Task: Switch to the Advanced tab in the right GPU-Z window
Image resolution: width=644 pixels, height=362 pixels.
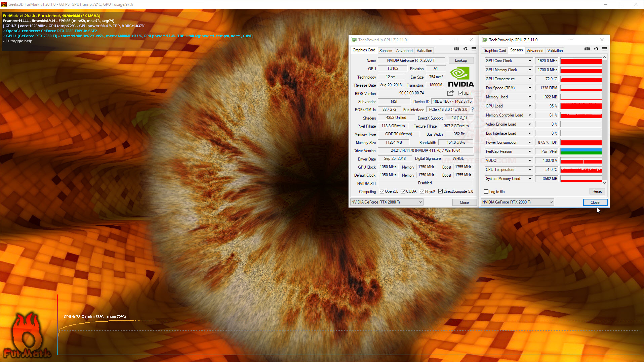Action: click(x=535, y=51)
